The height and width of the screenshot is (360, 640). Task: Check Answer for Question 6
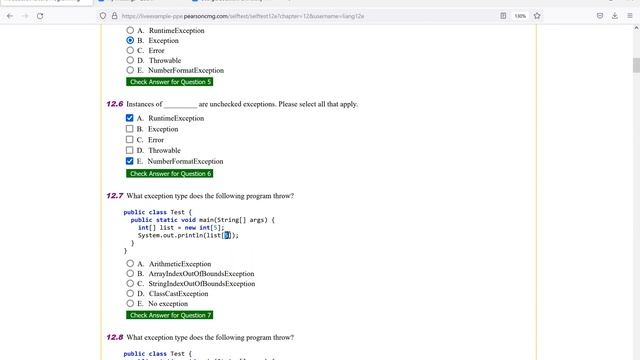[169, 173]
